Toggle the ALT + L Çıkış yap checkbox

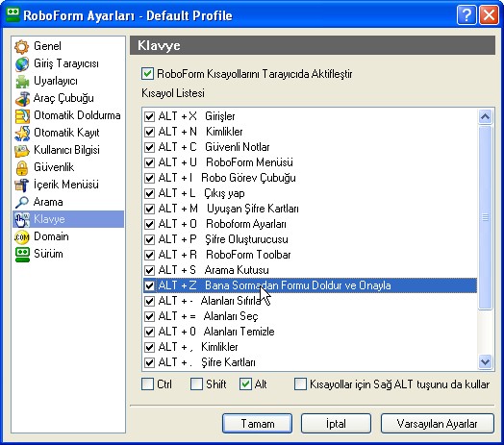[x=149, y=193]
